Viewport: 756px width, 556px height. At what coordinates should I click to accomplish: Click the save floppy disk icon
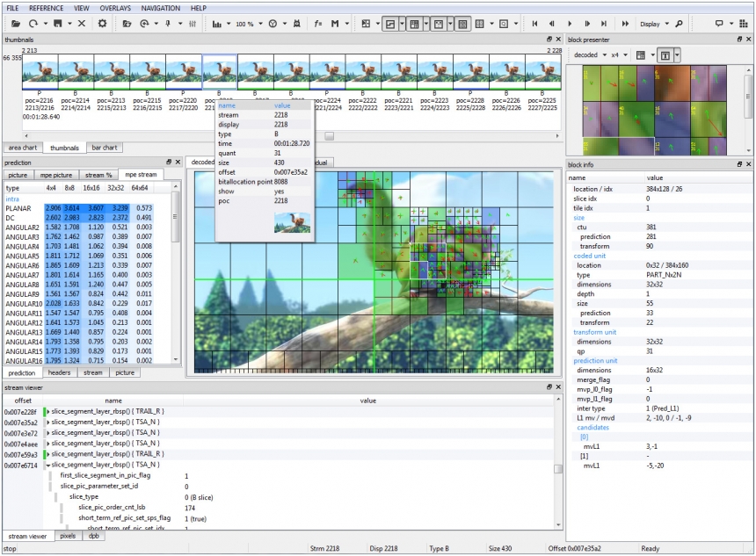click(x=58, y=24)
